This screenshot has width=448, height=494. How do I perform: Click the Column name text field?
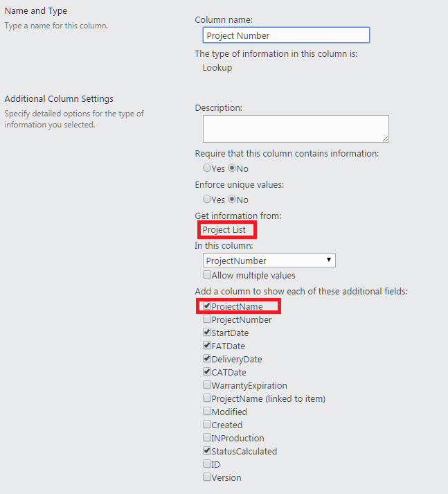[x=286, y=35]
